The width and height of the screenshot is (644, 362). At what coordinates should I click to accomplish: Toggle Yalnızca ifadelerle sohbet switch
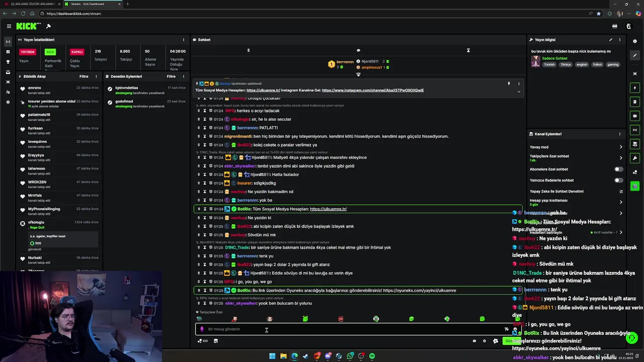pos(618,180)
